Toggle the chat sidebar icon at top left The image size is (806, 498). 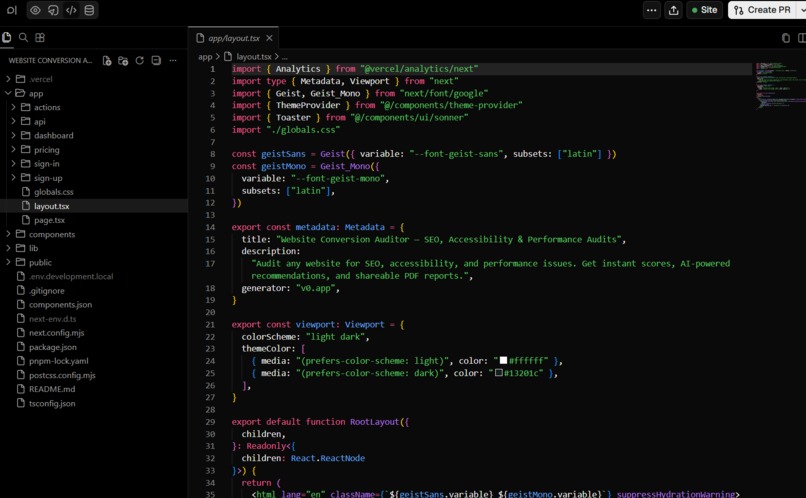pos(11,10)
